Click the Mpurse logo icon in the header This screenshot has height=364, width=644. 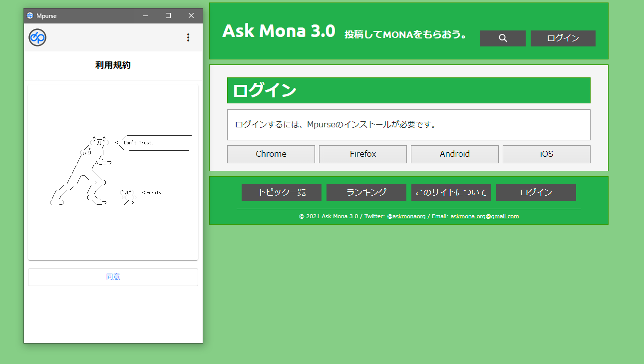pyautogui.click(x=37, y=37)
